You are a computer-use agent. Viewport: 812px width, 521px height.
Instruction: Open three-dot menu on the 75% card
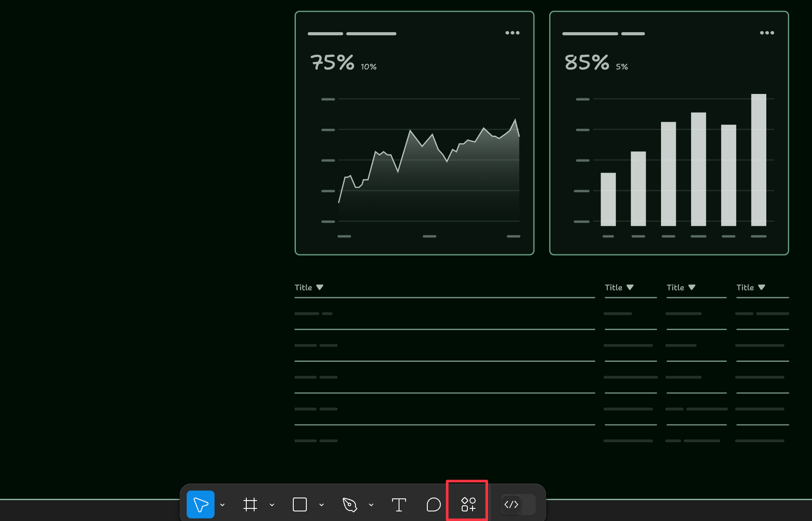pyautogui.click(x=512, y=33)
